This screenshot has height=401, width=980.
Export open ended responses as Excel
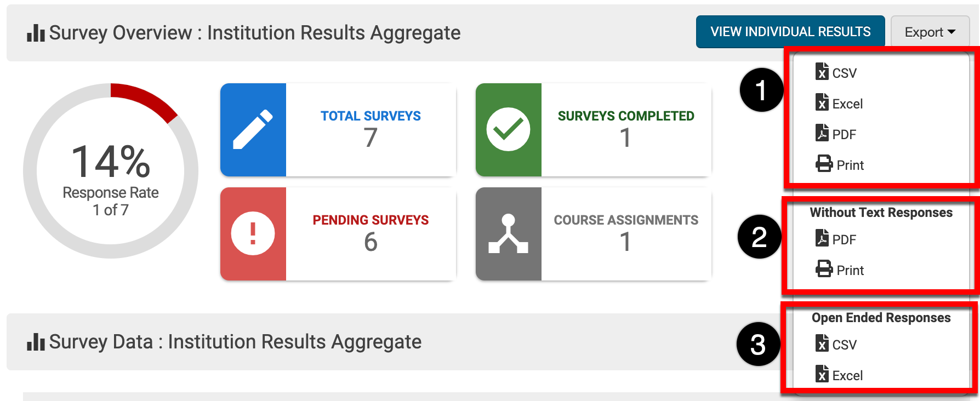click(847, 375)
